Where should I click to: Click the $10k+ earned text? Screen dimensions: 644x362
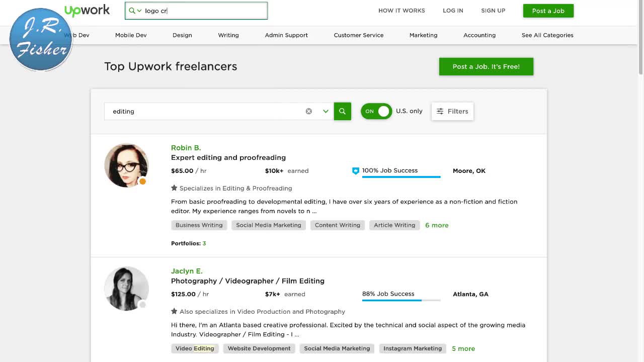287,171
